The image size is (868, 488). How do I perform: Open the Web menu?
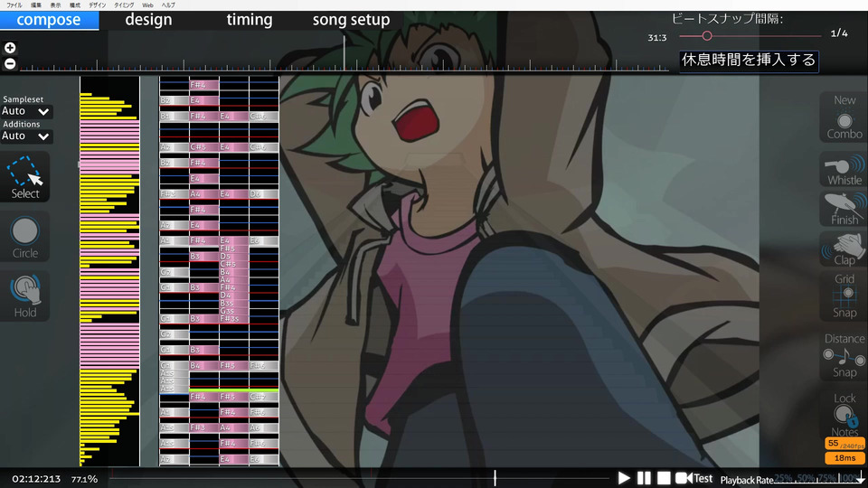[147, 5]
